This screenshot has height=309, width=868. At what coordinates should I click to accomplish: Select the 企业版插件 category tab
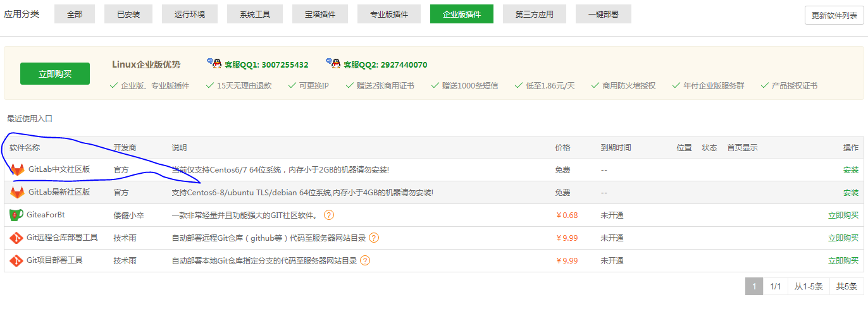(x=462, y=14)
